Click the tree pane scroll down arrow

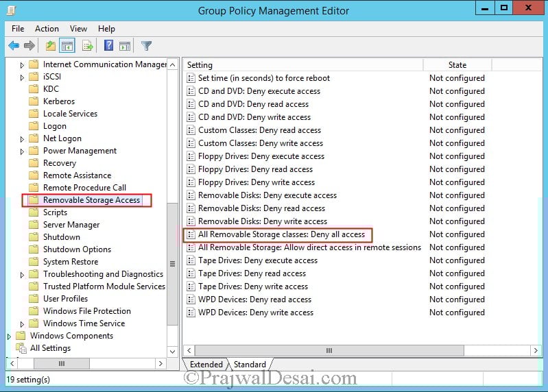(x=173, y=351)
